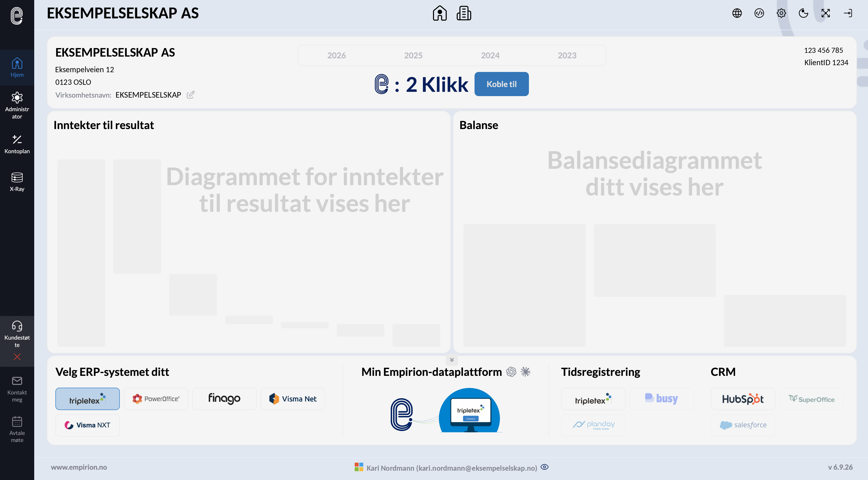Choose Planday under Tidsregistrering

(593, 425)
